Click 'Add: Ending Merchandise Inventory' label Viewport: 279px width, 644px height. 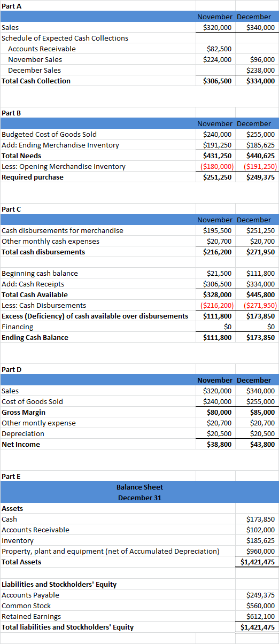tap(61, 145)
